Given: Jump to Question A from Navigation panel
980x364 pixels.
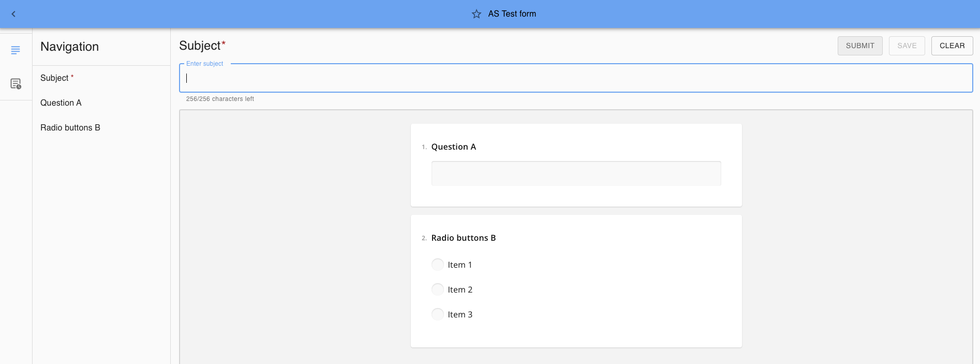Looking at the screenshot, I should click(x=61, y=103).
